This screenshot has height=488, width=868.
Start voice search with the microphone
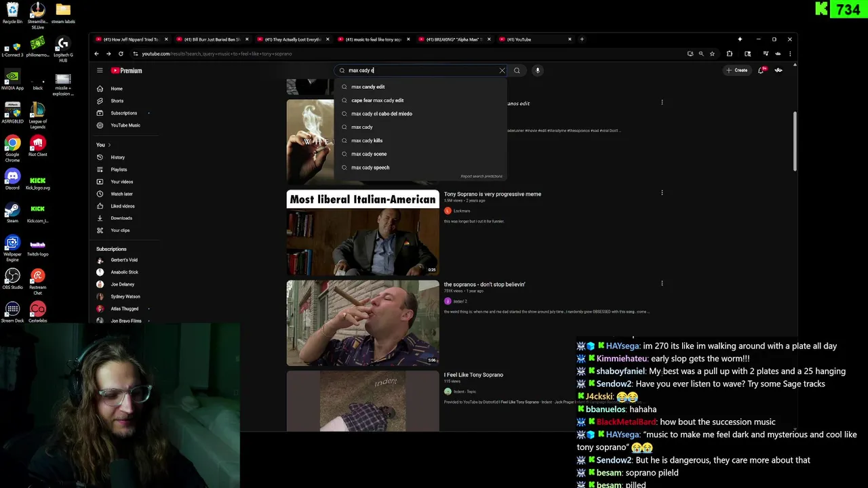537,70
